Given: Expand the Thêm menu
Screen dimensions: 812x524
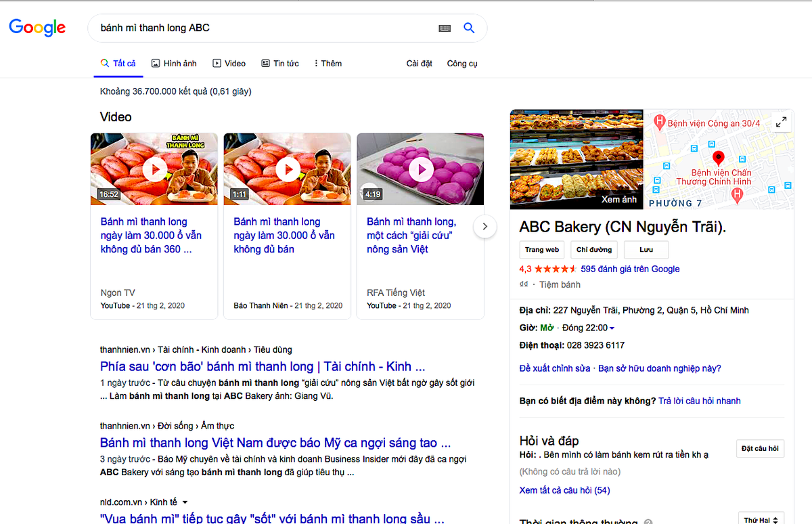Looking at the screenshot, I should tap(328, 64).
